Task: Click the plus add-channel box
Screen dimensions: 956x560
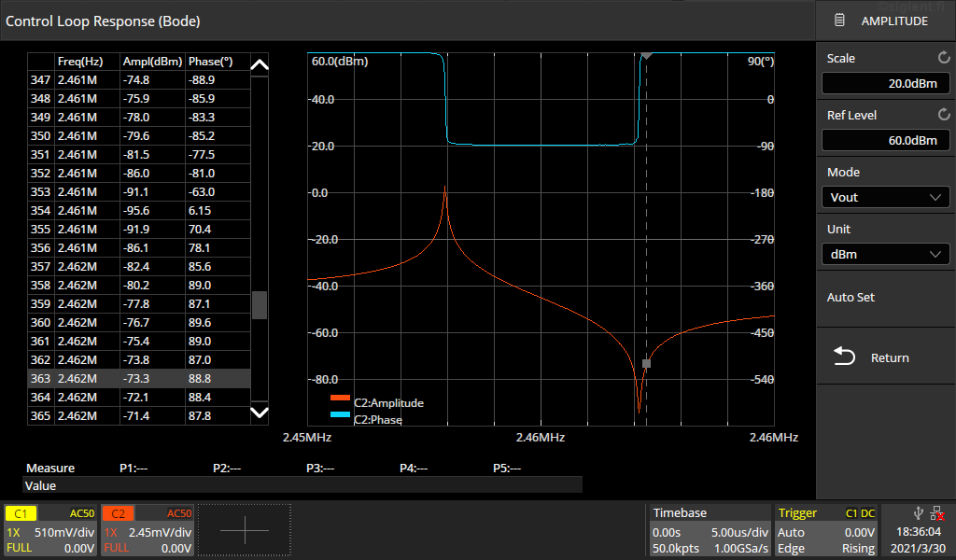Action: point(245,530)
